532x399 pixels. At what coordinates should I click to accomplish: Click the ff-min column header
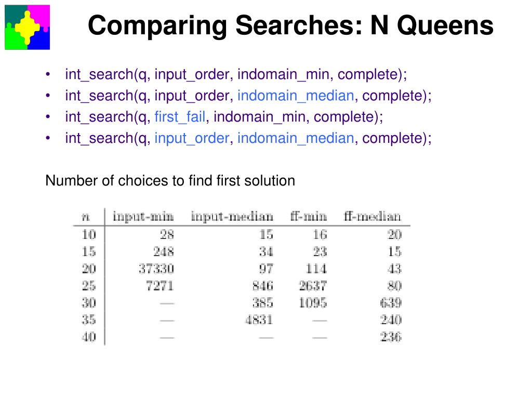(308, 216)
